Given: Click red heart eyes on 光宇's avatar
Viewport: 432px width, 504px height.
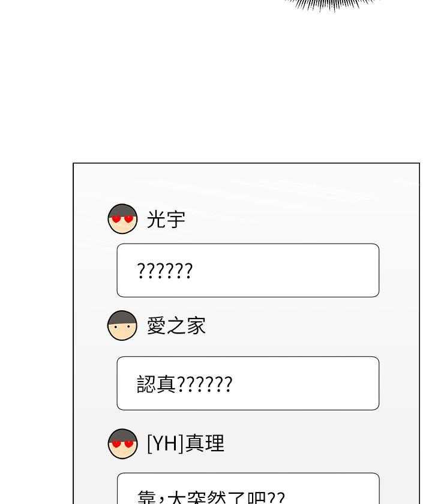Looking at the screenshot, I should coord(122,219).
